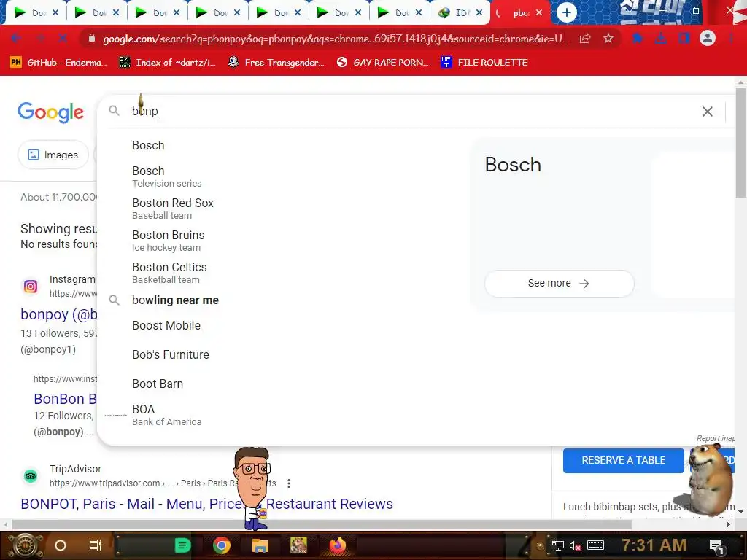Select the Boston Celtics suggestion
This screenshot has height=560, width=747.
169,273
